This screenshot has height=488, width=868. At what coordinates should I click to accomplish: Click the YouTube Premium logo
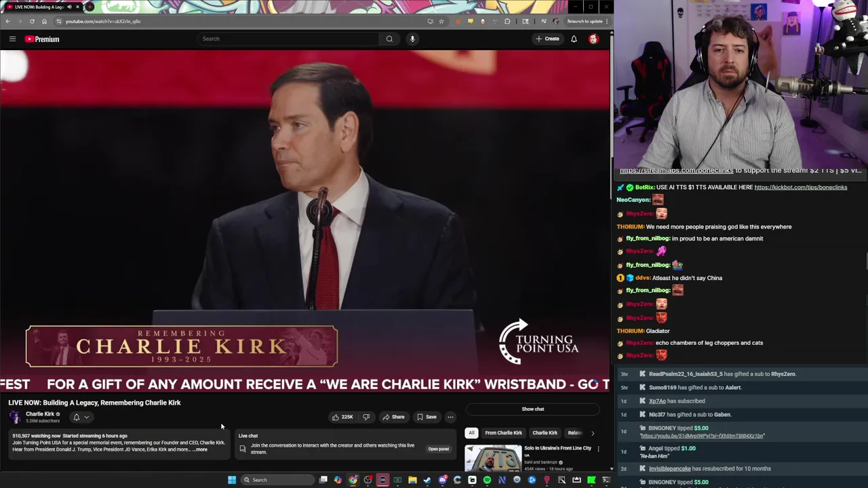coord(42,39)
